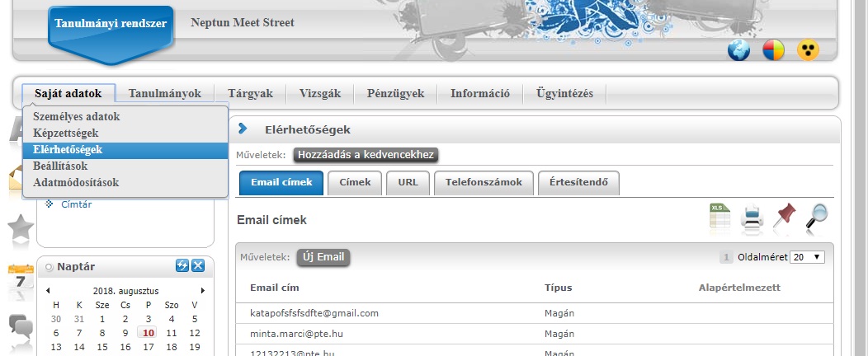Export the email list to XLS

720,217
